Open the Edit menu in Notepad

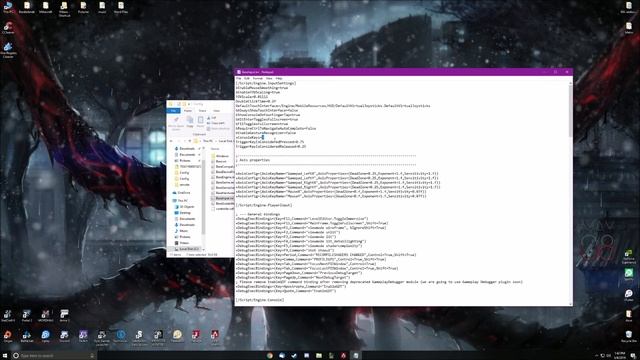tap(247, 78)
